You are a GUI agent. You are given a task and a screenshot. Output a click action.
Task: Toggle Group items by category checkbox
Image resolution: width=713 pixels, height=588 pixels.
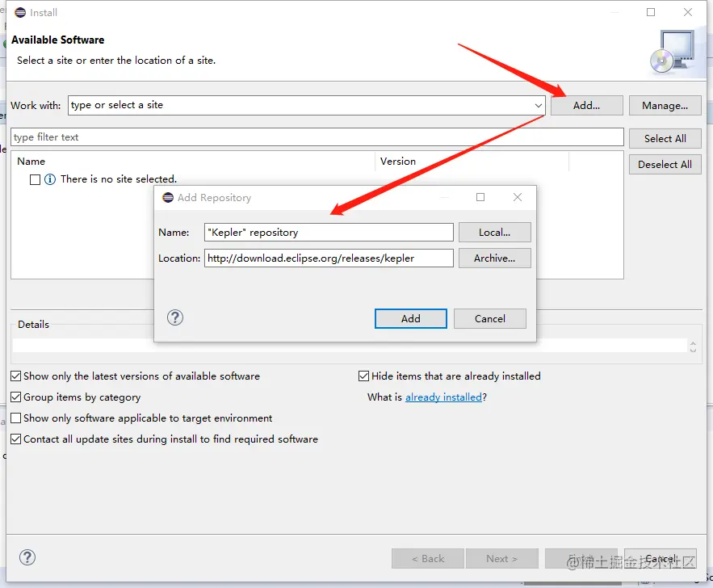click(x=16, y=397)
